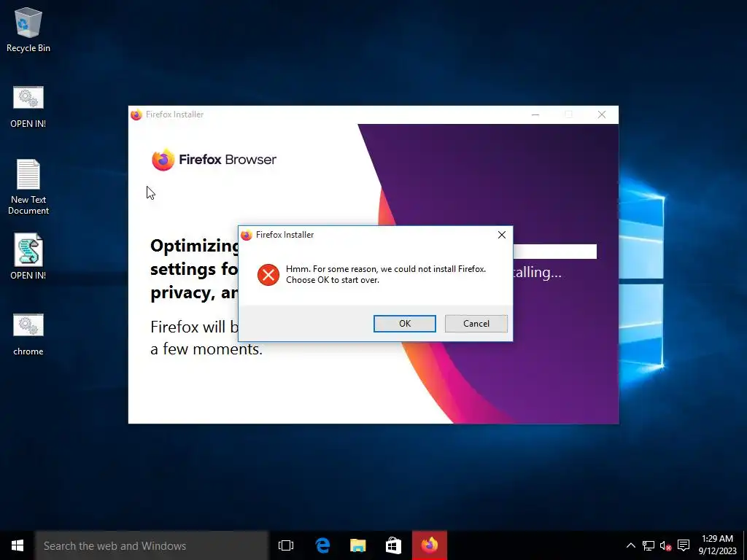
Task: Select the Recycle Bin desktop icon
Action: tap(28, 29)
